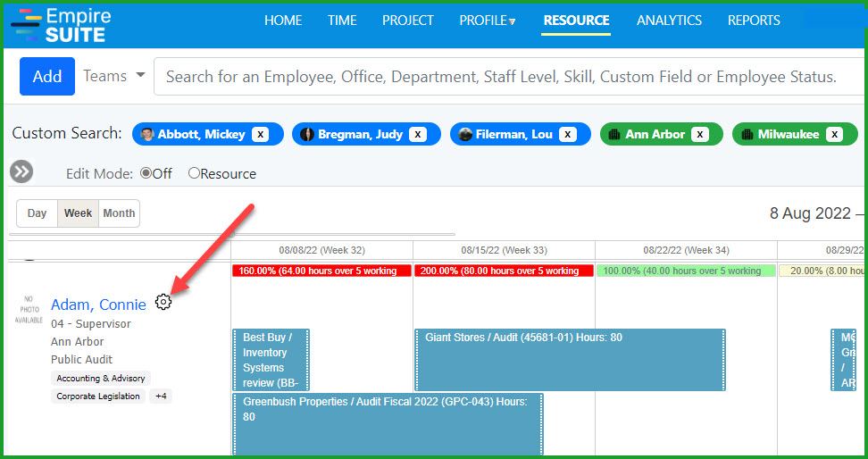
Task: Open the REPORTS menu
Action: pos(754,21)
